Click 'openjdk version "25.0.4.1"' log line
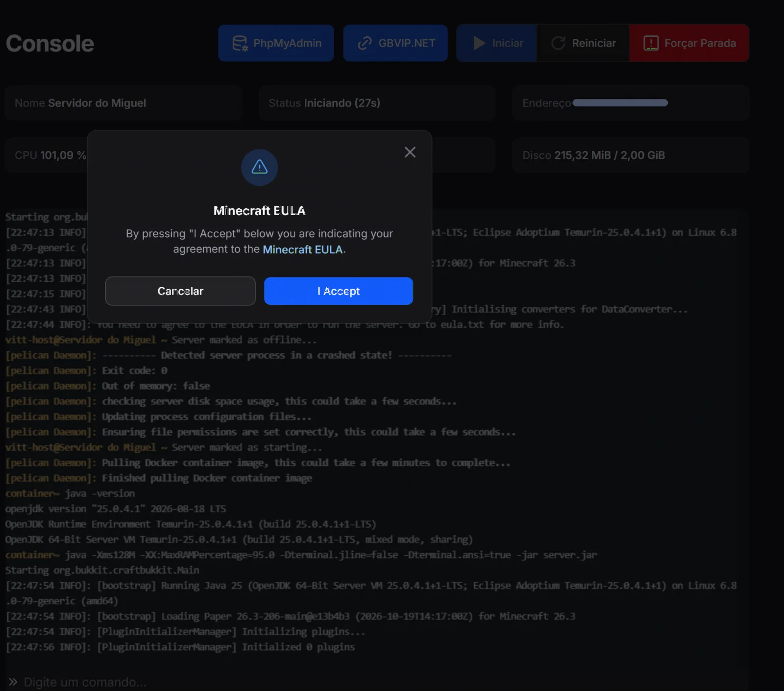 [116, 509]
